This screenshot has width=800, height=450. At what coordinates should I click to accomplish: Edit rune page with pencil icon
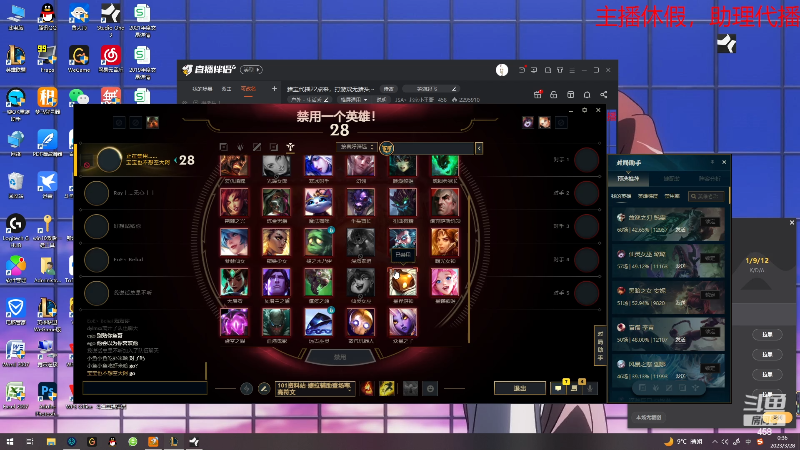(x=264, y=389)
